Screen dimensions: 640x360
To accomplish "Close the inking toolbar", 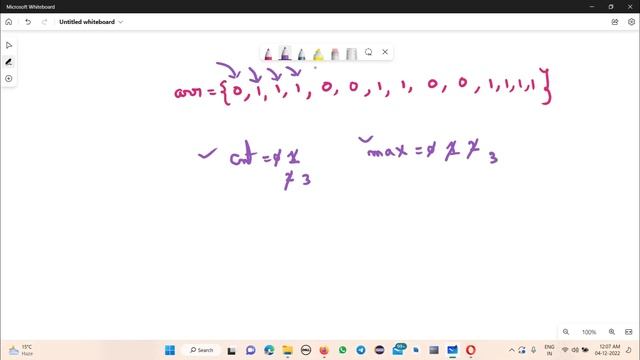I will tap(385, 52).
